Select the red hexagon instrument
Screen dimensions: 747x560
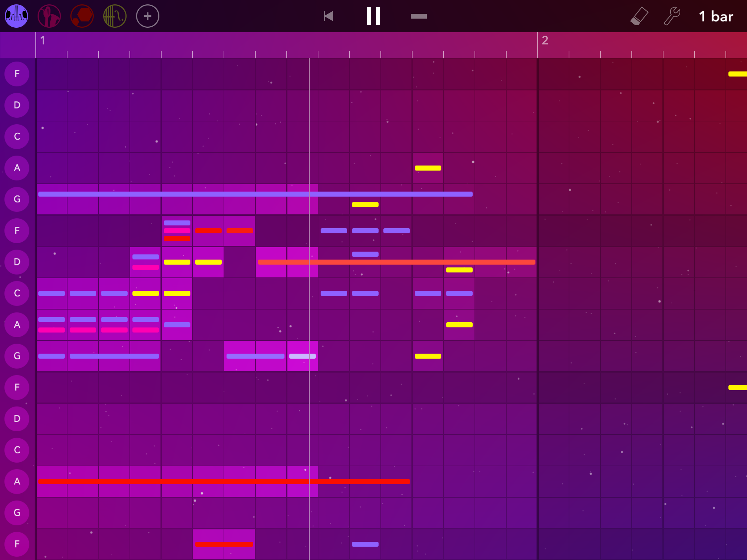pos(82,16)
